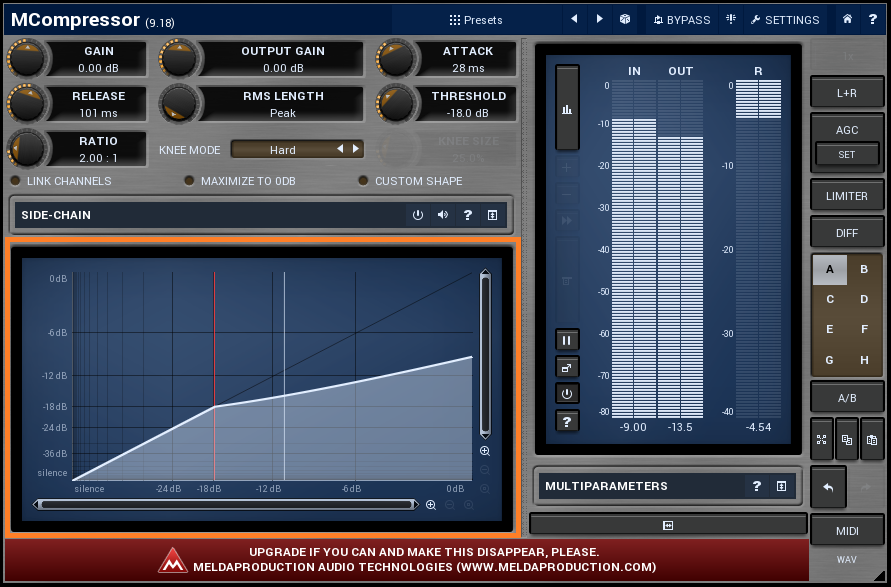This screenshot has width=891, height=587.
Task: Click the meter histogram mode button
Action: [x=567, y=108]
